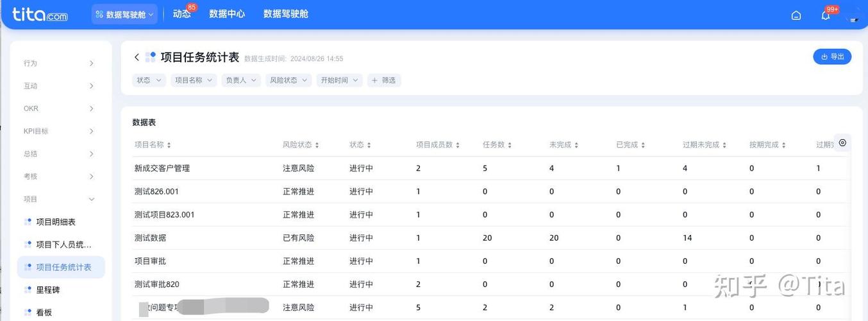
Task: Click project name 新成交客户管理
Action: 162,168
